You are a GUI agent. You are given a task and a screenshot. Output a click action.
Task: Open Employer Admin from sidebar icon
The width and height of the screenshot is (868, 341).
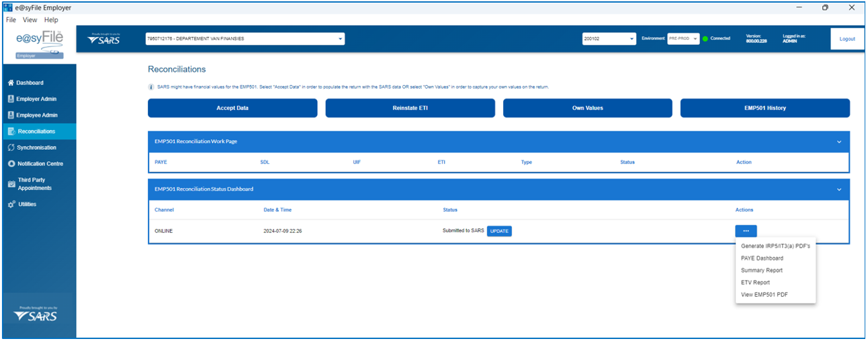[11, 99]
